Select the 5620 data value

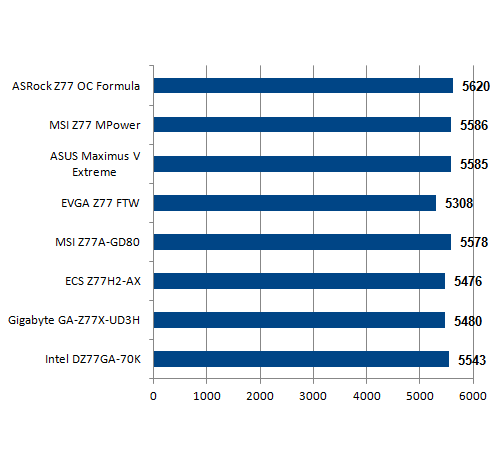click(x=476, y=86)
